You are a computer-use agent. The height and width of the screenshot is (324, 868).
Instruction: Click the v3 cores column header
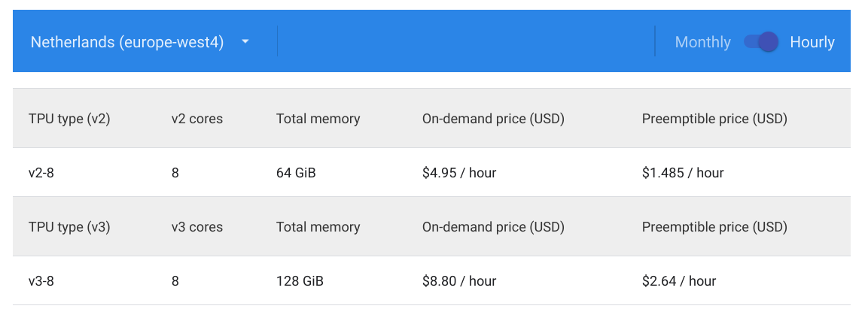click(x=197, y=227)
